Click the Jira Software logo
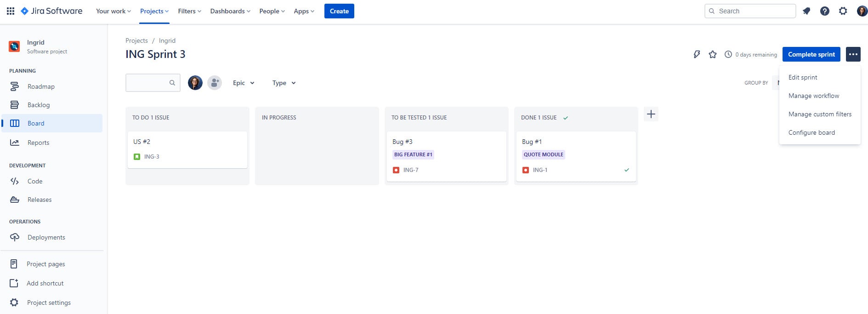The height and width of the screenshot is (314, 868). pos(51,11)
